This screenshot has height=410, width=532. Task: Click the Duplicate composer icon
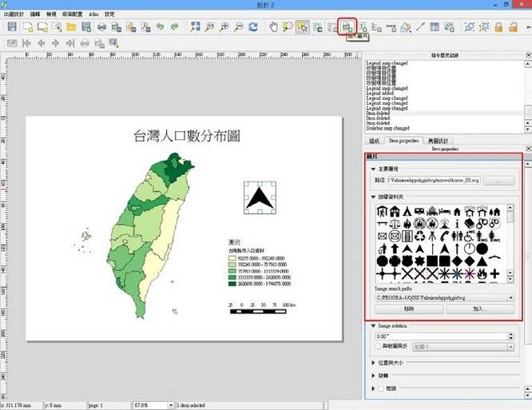tap(42, 27)
